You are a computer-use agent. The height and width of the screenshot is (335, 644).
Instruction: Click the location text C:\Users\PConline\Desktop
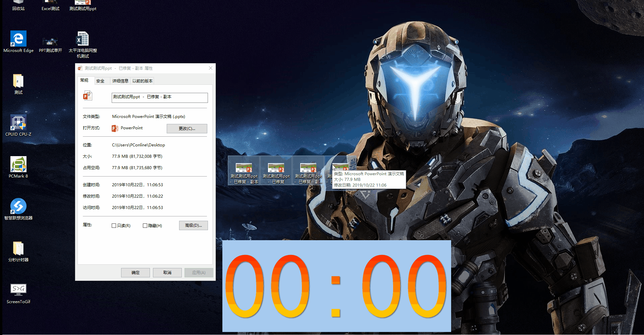click(139, 145)
